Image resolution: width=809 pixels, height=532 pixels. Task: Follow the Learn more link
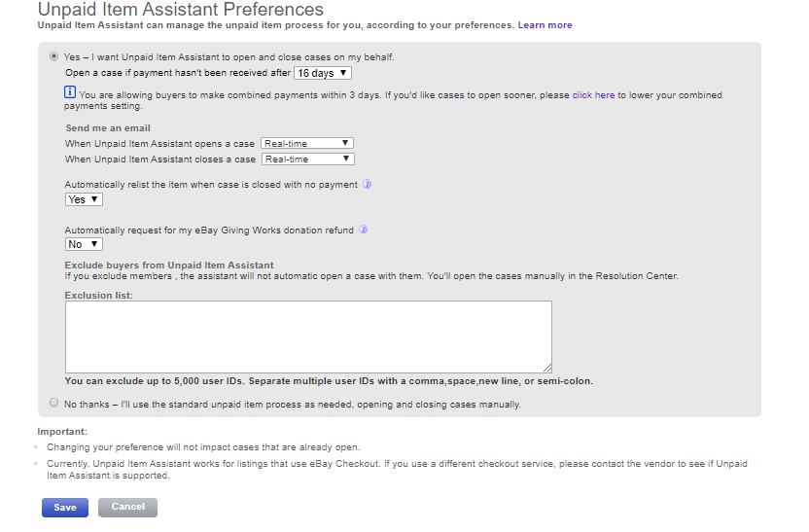coord(545,25)
